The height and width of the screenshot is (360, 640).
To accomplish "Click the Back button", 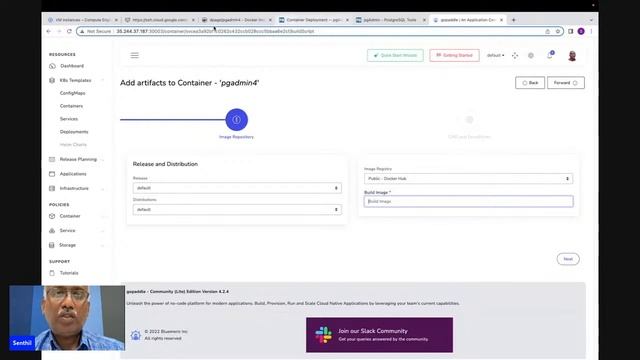I will (x=530, y=83).
